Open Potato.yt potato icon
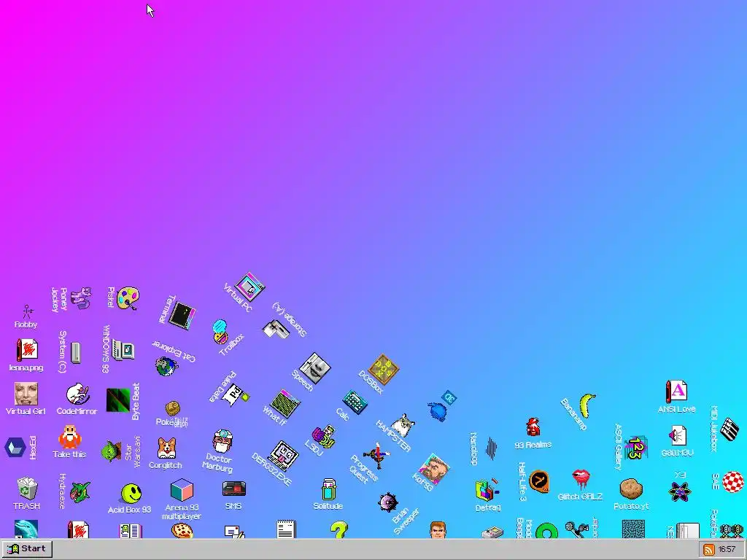Image resolution: width=747 pixels, height=560 pixels. pyautogui.click(x=632, y=489)
